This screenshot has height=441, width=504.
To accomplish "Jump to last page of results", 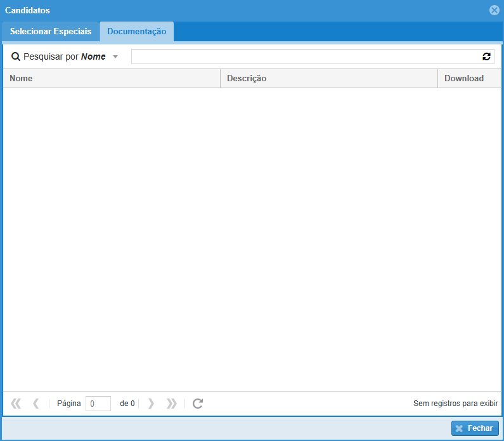I will 171,404.
